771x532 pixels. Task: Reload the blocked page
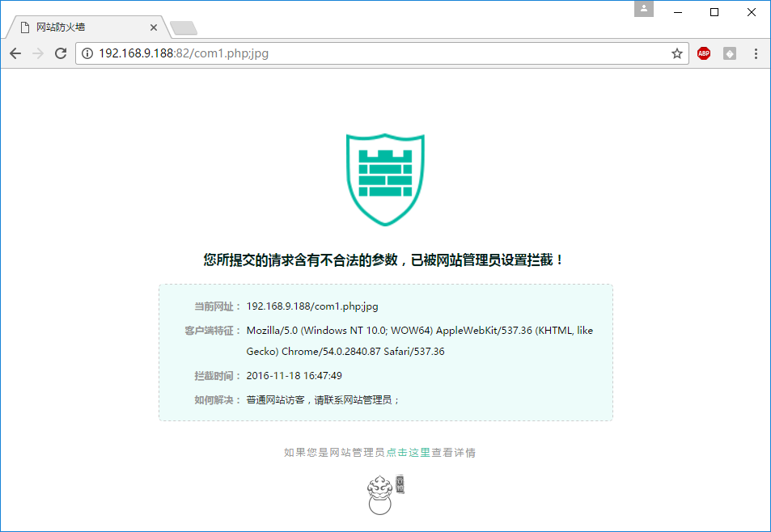[x=60, y=53]
